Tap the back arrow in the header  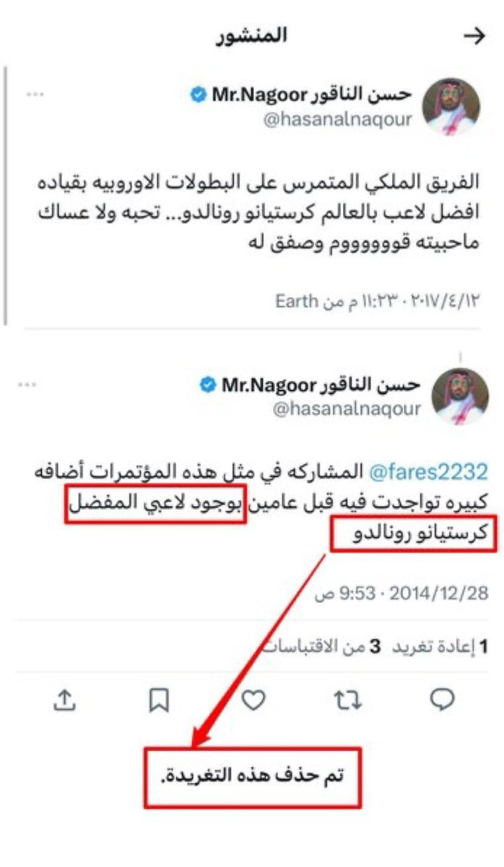pyautogui.click(x=474, y=38)
